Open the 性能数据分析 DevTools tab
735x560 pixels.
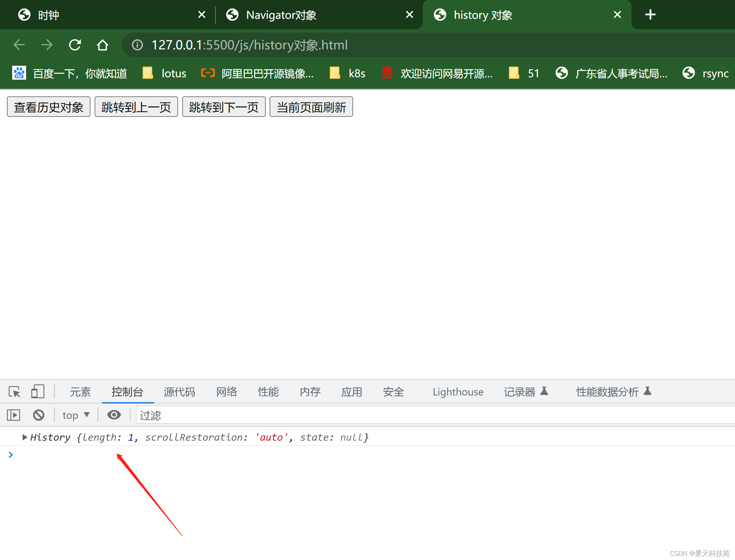pyautogui.click(x=614, y=392)
